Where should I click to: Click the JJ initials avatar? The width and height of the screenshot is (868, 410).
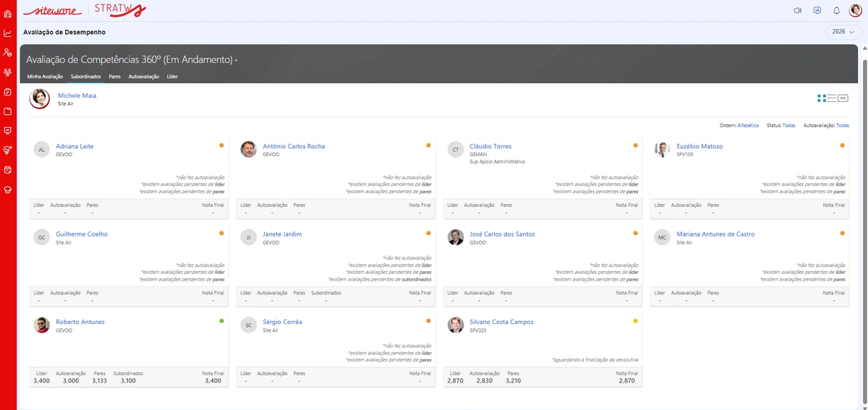coord(249,237)
